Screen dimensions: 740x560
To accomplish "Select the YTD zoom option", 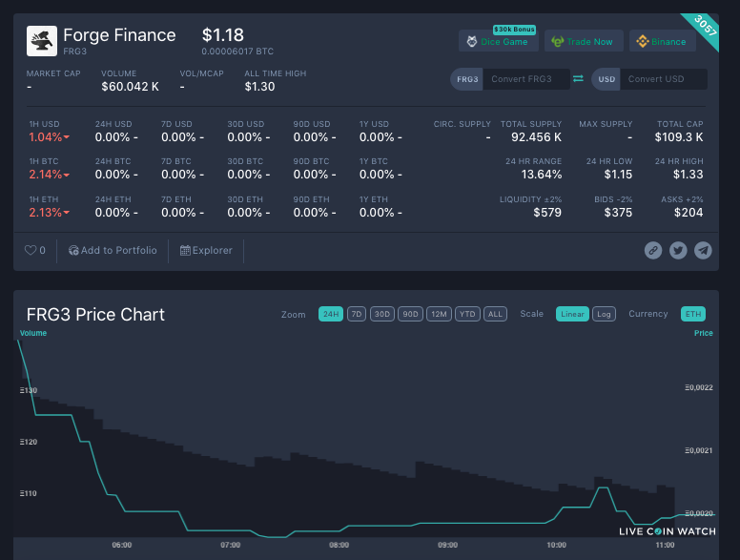I will pos(467,314).
